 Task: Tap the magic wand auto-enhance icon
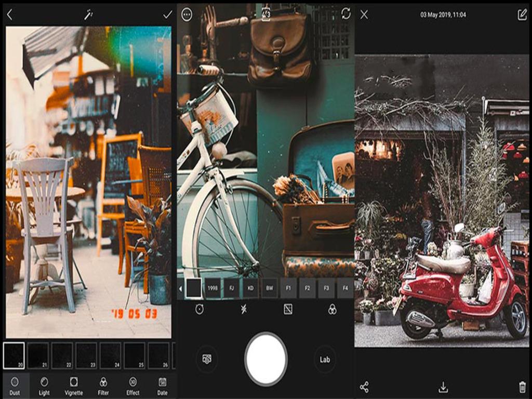click(x=88, y=15)
